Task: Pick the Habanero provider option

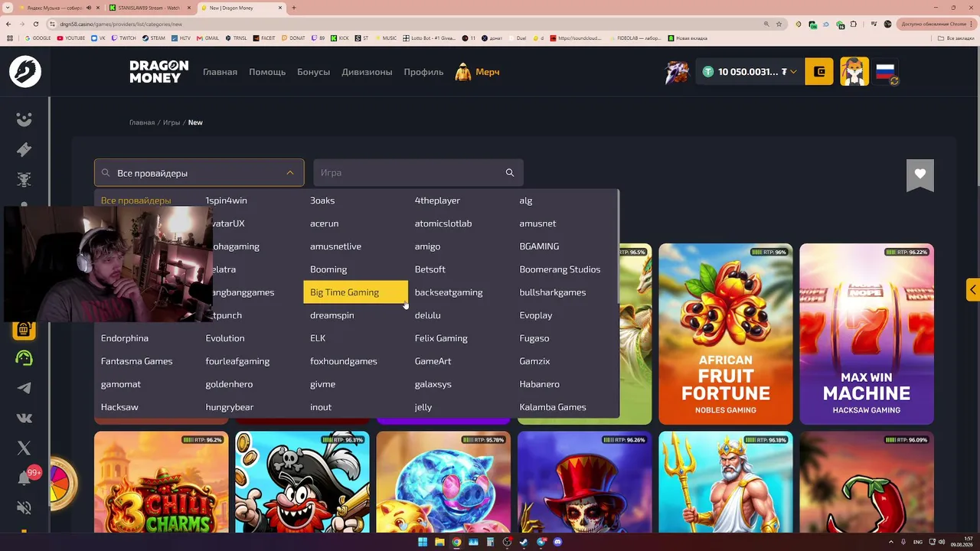Action: point(539,384)
